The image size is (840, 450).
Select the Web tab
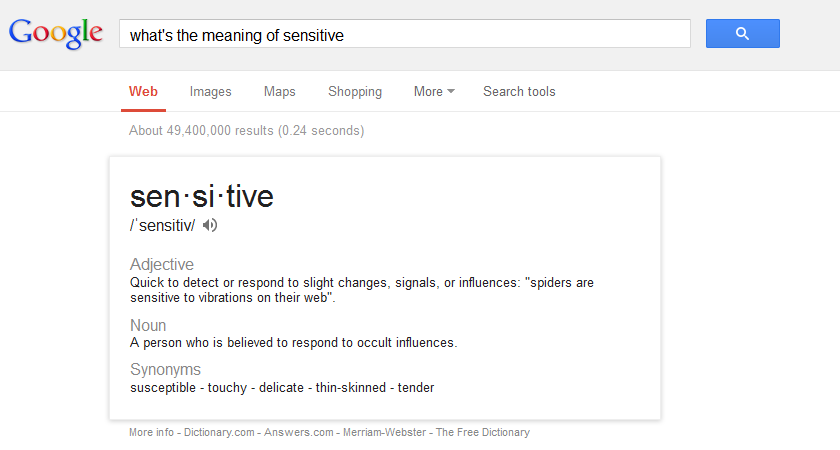(x=143, y=91)
